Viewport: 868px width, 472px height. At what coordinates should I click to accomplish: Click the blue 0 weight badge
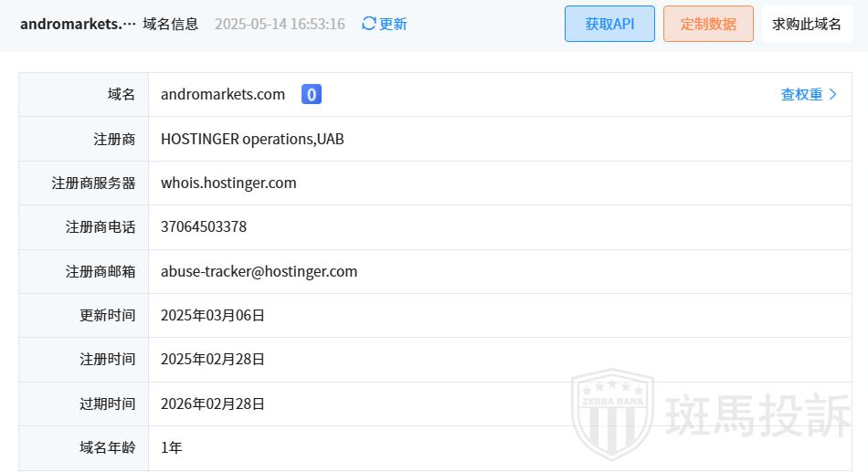click(311, 94)
